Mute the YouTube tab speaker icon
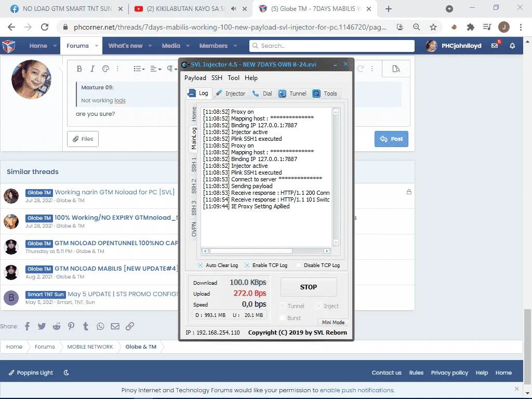Image resolution: width=532 pixels, height=399 pixels. (233, 9)
